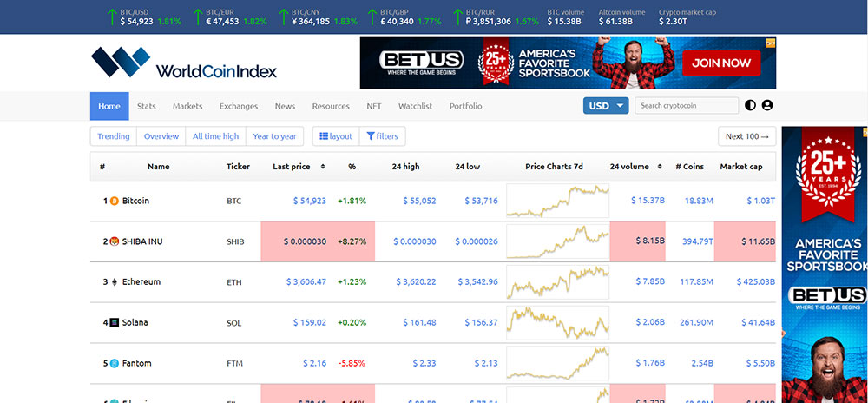Click the BTC/CNY green up arrow
The width and height of the screenshot is (868, 403).
tap(284, 17)
